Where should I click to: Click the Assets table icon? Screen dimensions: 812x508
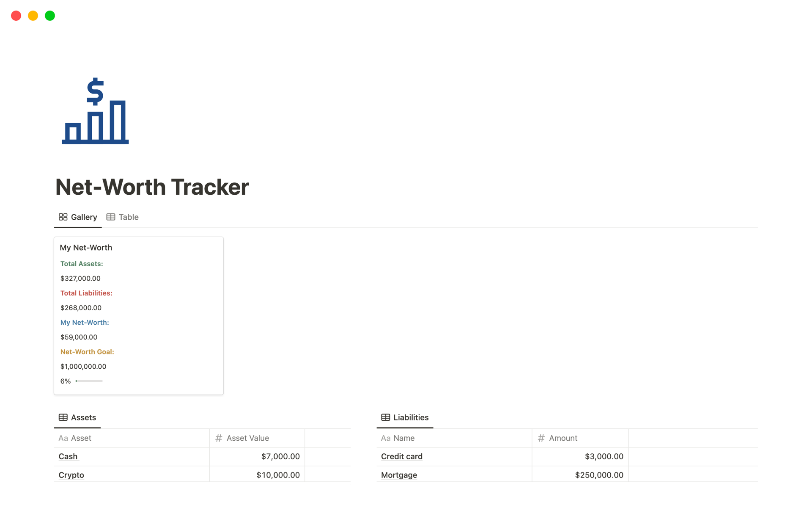click(x=63, y=417)
